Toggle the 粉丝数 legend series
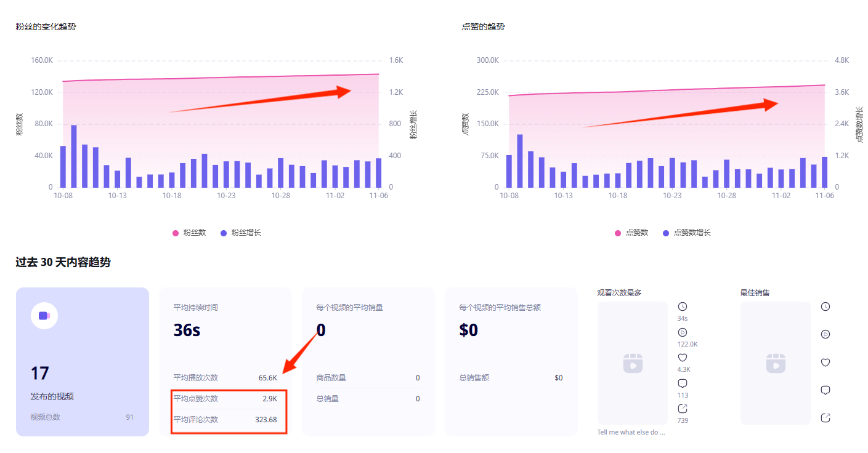 [x=189, y=233]
